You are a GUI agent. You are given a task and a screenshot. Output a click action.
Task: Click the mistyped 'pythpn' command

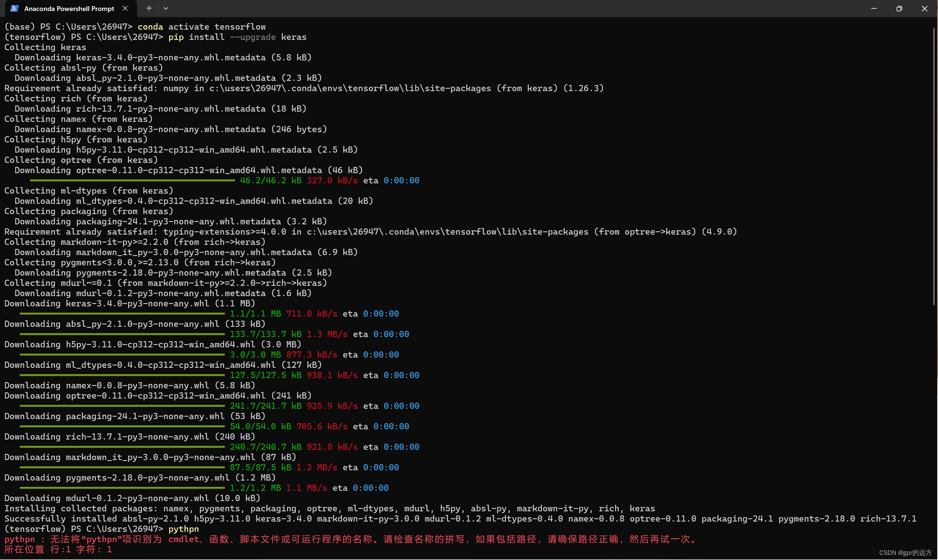tap(183, 529)
